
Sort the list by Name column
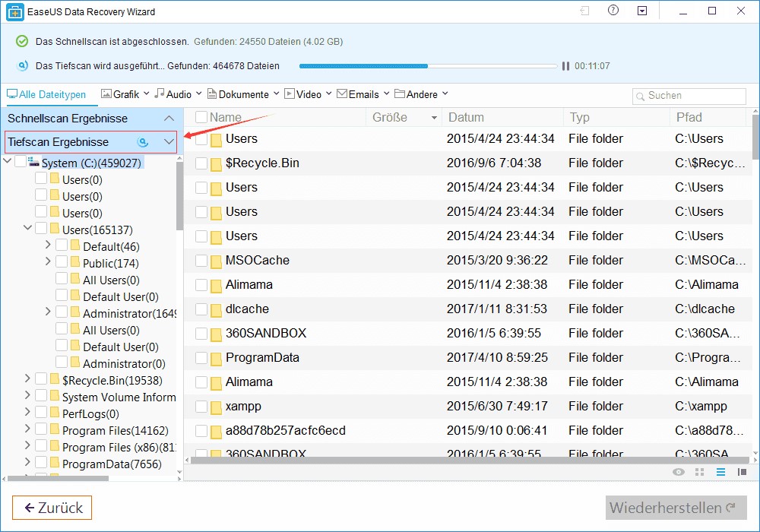click(x=226, y=117)
